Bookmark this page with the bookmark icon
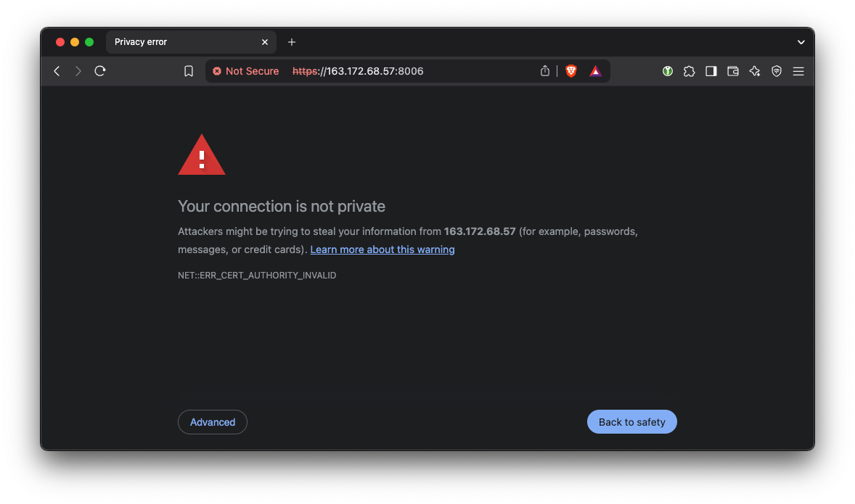The image size is (855, 504). (x=189, y=71)
